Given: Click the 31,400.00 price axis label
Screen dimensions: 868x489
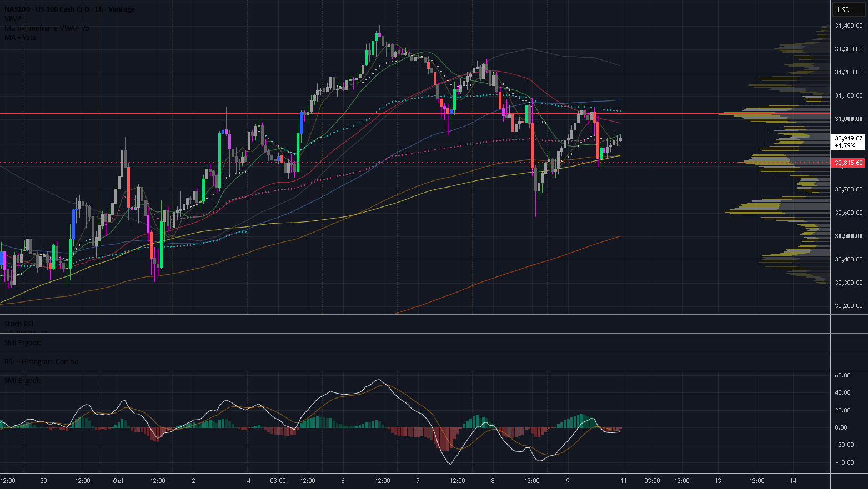Looking at the screenshot, I should tap(849, 26).
